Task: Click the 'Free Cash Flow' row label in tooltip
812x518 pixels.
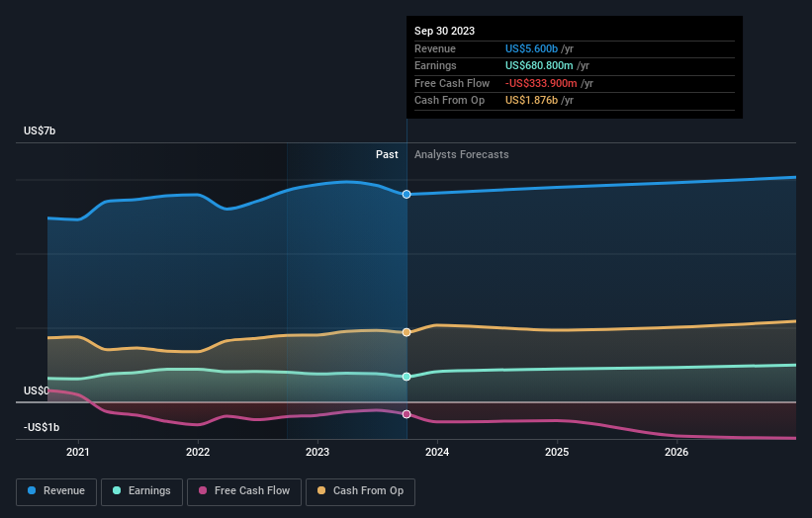Action: coord(452,83)
